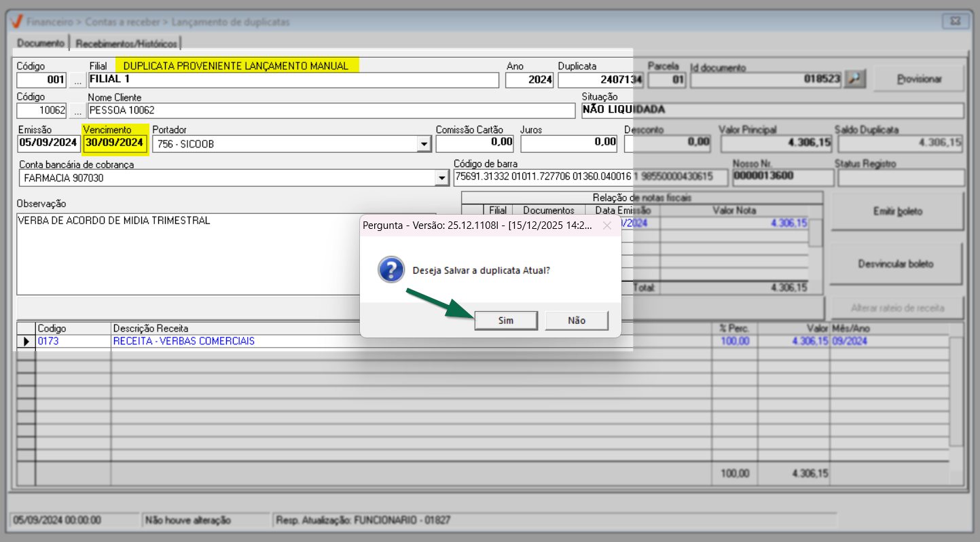Image resolution: width=980 pixels, height=542 pixels.
Task: Click the Id documento search magnifier icon
Action: point(854,79)
